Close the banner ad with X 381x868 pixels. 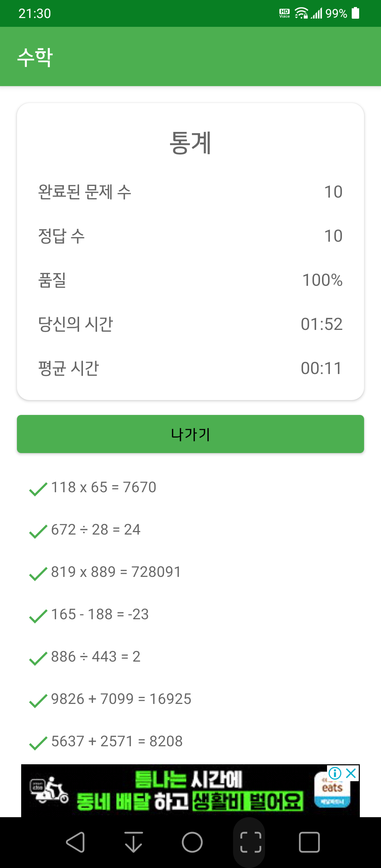(351, 773)
